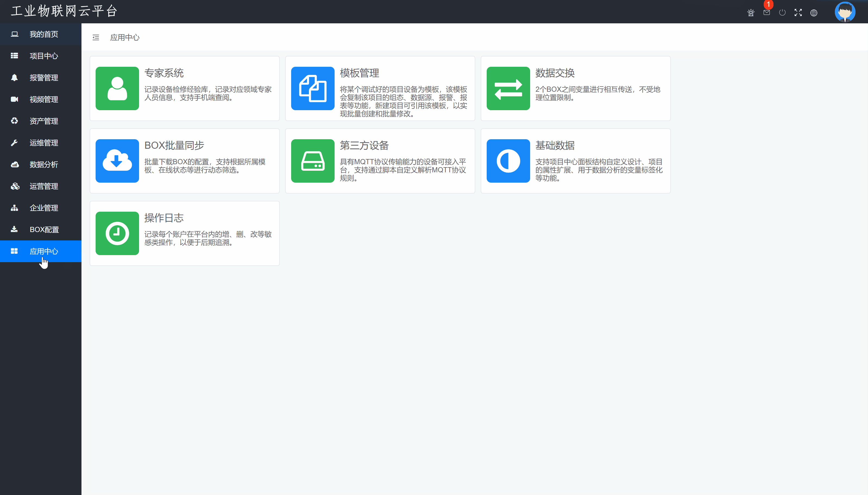The image size is (868, 495).
Task: Open BOX配置 in sidebar
Action: 41,230
